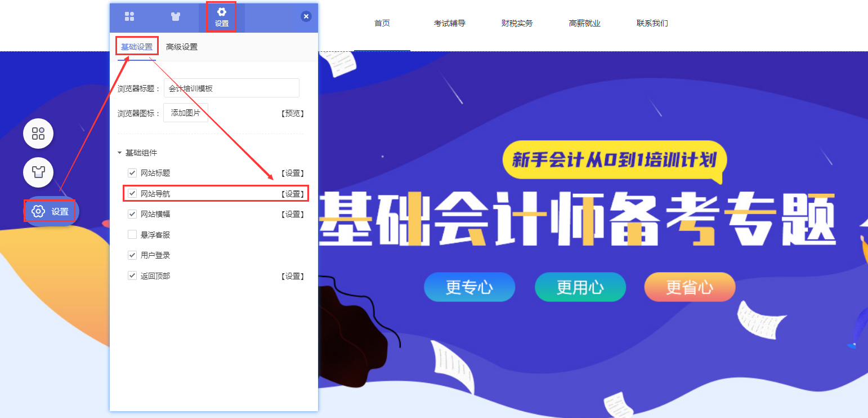Select the shirt template icon in panel header
Viewport: 868px width, 418px height.
pos(176,16)
